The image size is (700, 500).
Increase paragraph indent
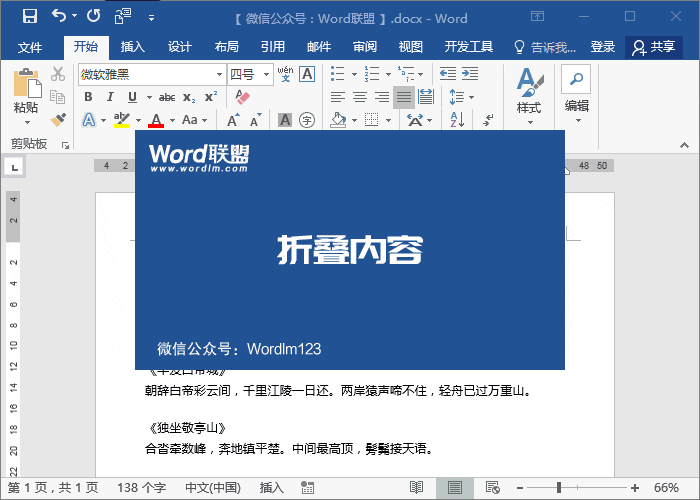[470, 74]
